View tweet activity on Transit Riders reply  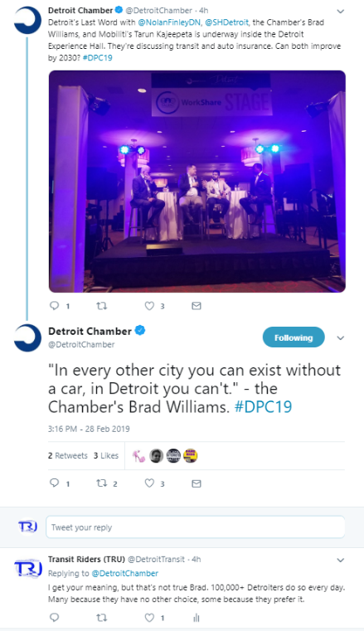click(x=197, y=617)
